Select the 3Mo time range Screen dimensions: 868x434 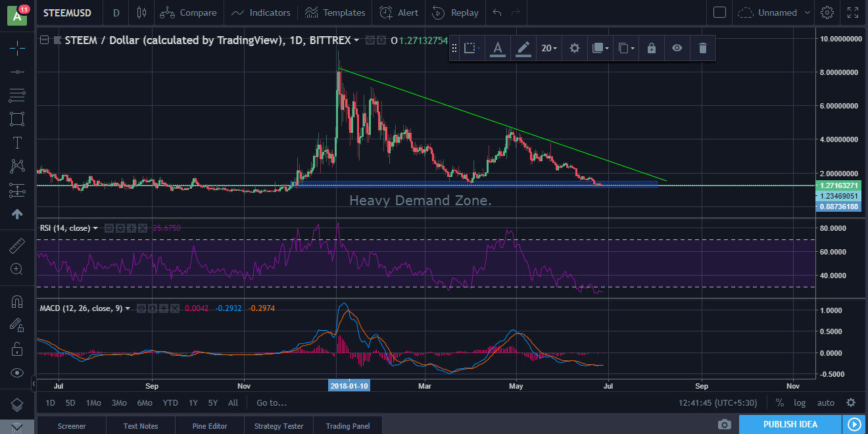[x=119, y=402]
